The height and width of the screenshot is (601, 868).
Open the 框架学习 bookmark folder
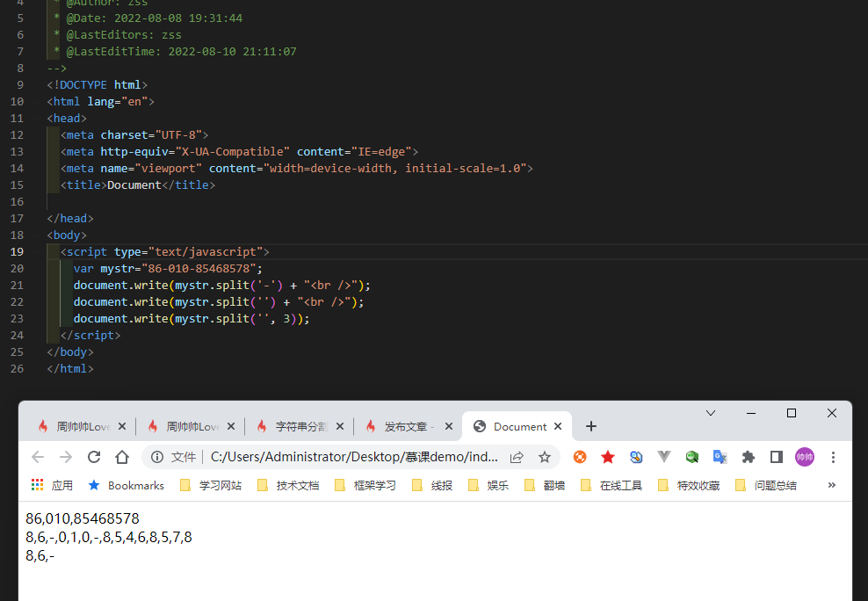(x=365, y=485)
